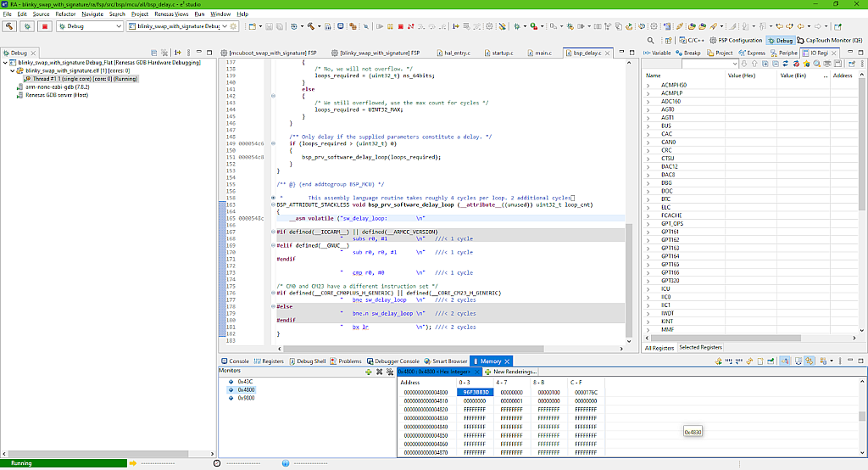Viewport: 868px width, 470px height.
Task: Click the toolbar search magnifier icon
Action: point(650,40)
